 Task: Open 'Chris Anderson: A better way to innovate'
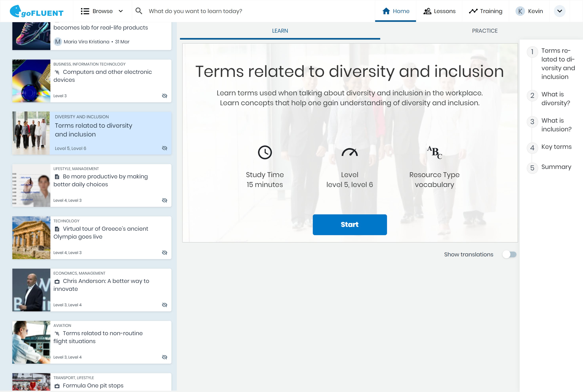101,285
